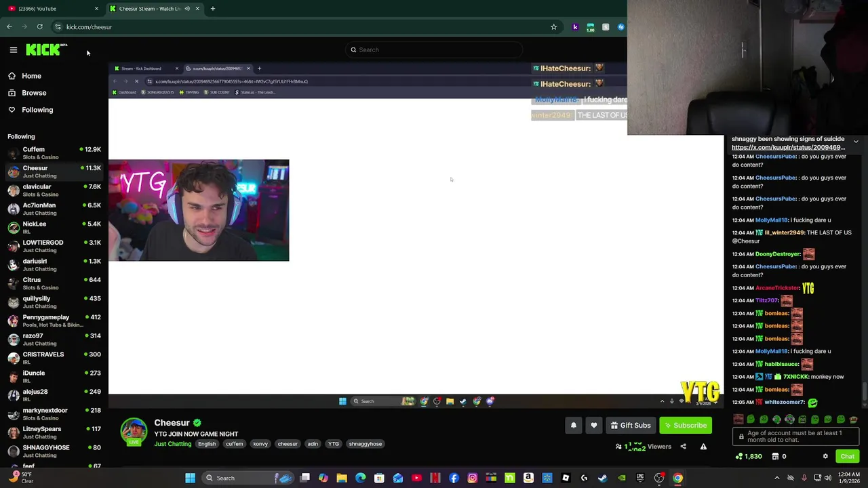The width and height of the screenshot is (868, 488).
Task: Open Windows Start menu
Action: (x=191, y=478)
